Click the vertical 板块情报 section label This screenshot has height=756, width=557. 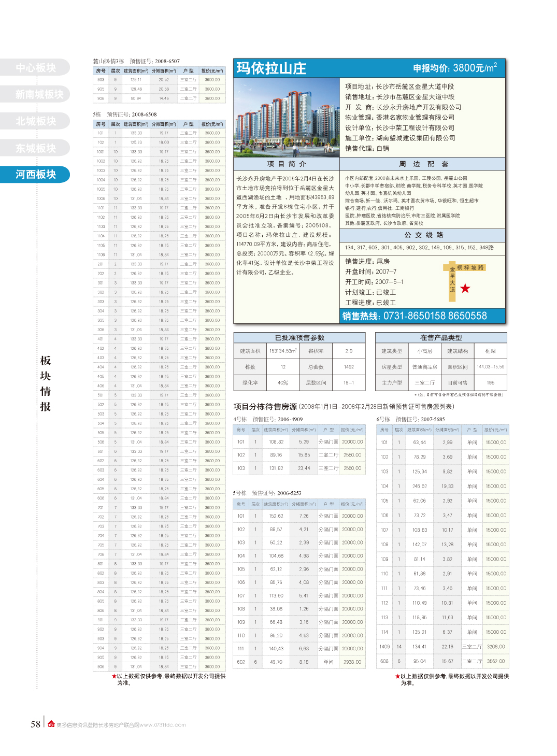pos(46,383)
